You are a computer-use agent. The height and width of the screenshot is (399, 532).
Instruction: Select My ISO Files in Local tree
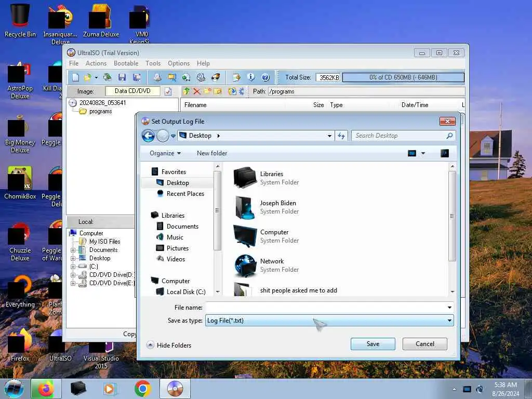(104, 241)
